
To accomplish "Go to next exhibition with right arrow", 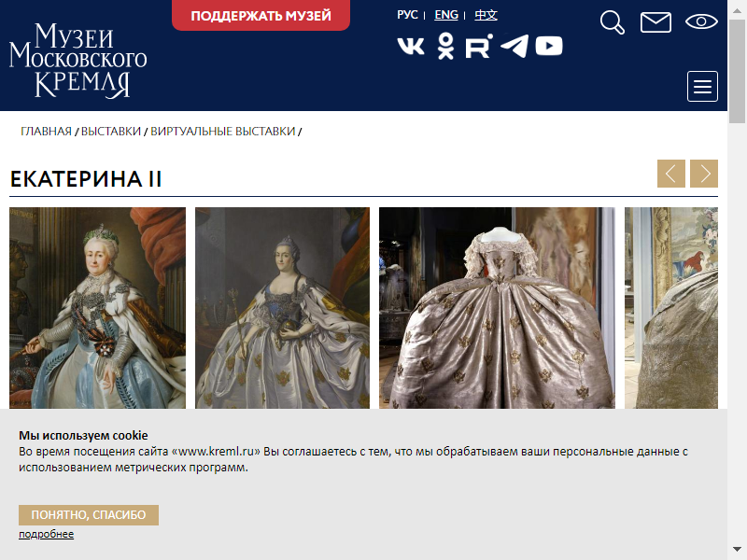I will 704,174.
